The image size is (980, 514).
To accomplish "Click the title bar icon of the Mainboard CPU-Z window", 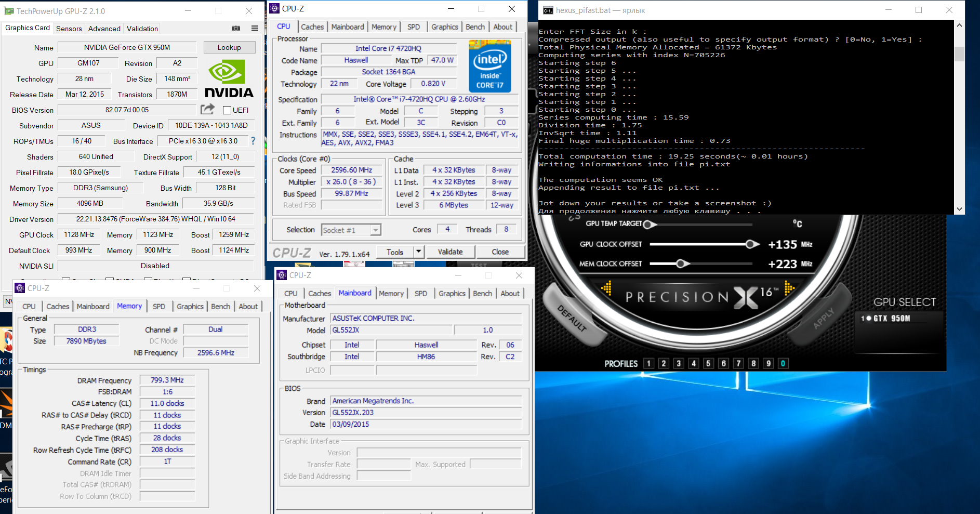I will pyautogui.click(x=282, y=275).
